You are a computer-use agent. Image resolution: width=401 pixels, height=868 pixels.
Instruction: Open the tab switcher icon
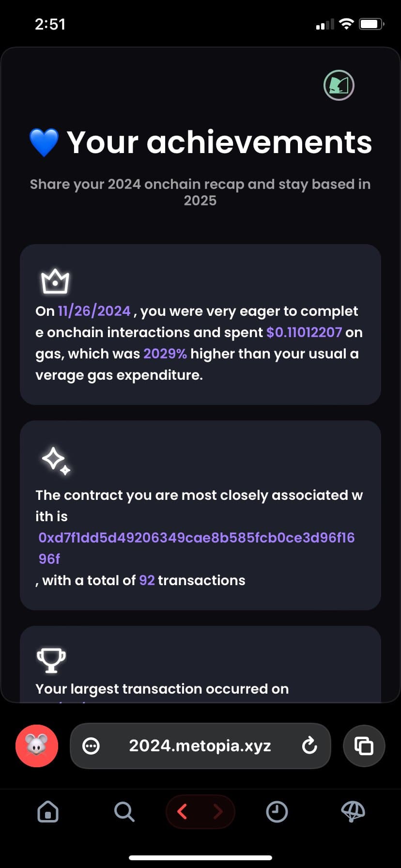(x=364, y=746)
